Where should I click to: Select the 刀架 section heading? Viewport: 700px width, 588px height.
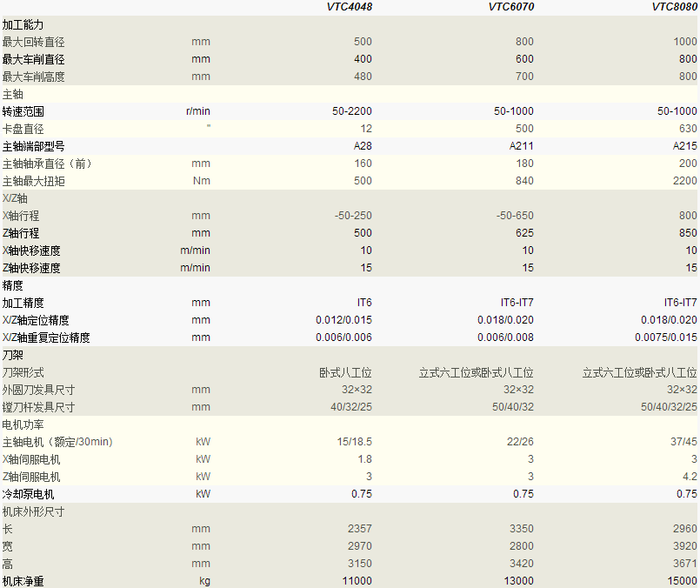tap(12, 356)
